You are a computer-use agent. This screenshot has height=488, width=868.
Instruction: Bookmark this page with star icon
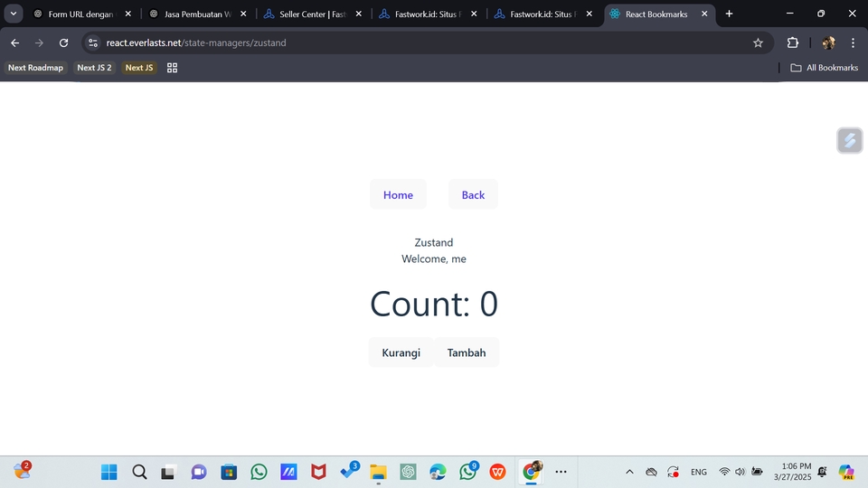pos(758,42)
